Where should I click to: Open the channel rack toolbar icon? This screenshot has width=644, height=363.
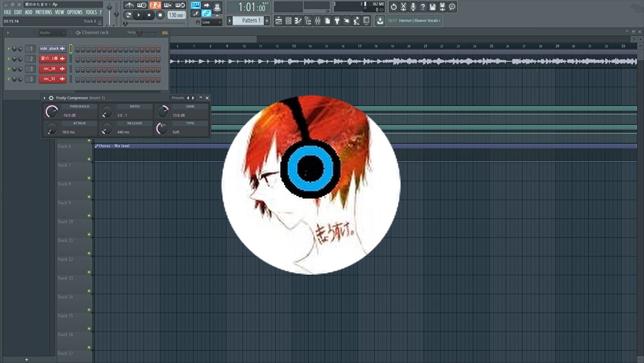tap(289, 21)
